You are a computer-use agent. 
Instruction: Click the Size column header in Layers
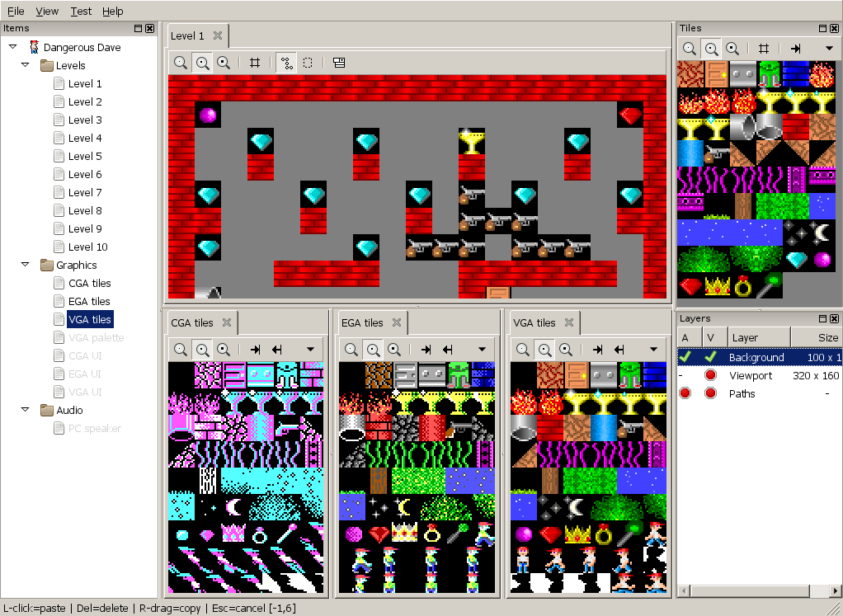click(816, 337)
